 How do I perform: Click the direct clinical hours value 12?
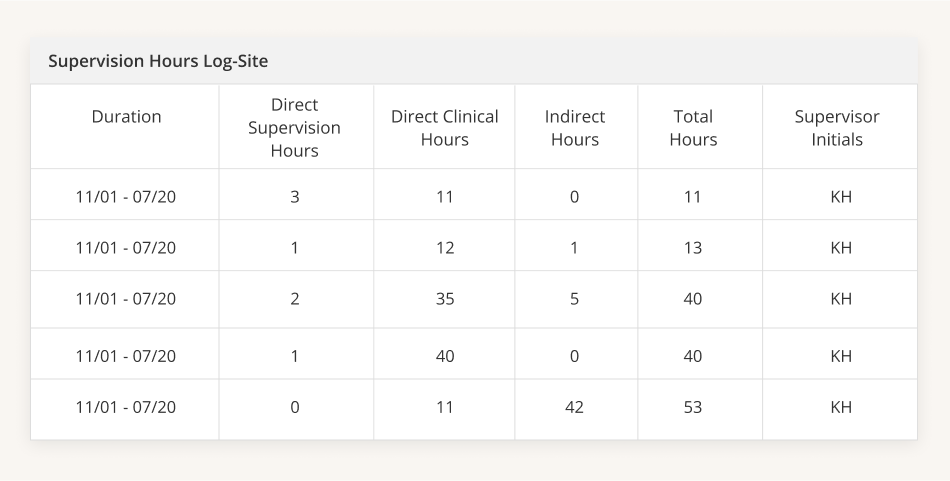point(445,248)
